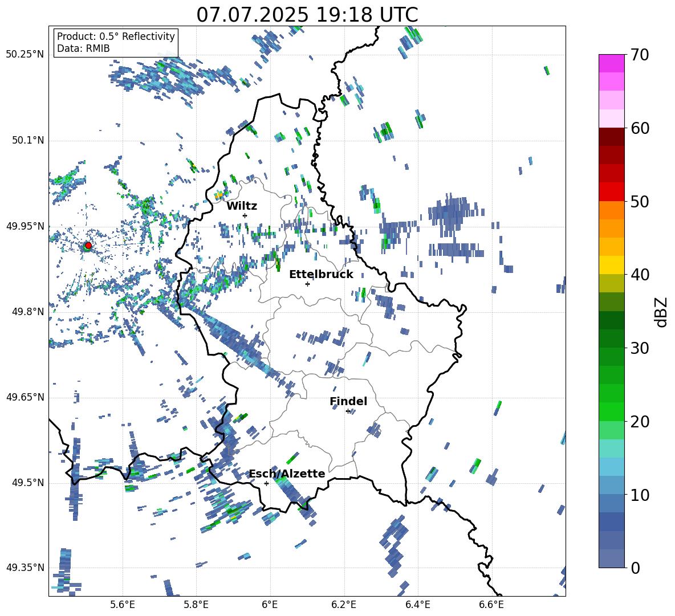Click the 49.8°N latitude label
Image resolution: width=675 pixels, height=616 pixels.
click(28, 312)
